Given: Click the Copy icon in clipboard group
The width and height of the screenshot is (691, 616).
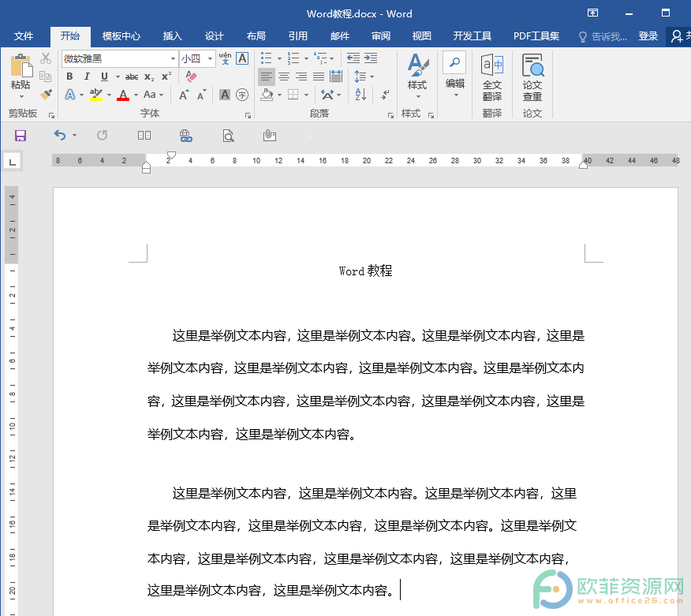Looking at the screenshot, I should (46, 77).
